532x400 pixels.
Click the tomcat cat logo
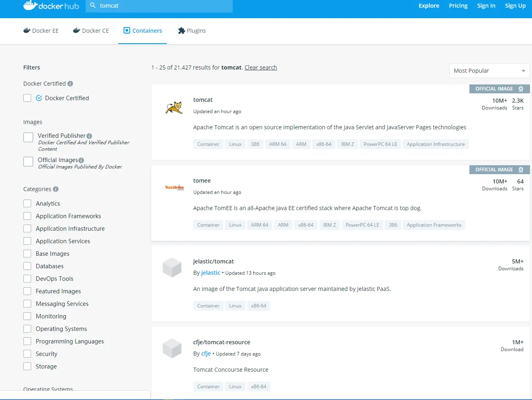(174, 107)
